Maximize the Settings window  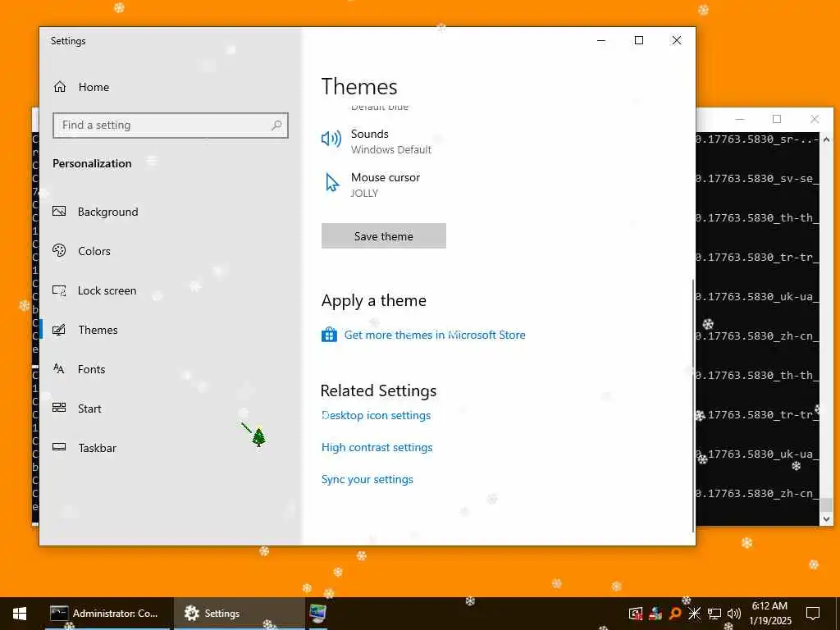coord(638,40)
